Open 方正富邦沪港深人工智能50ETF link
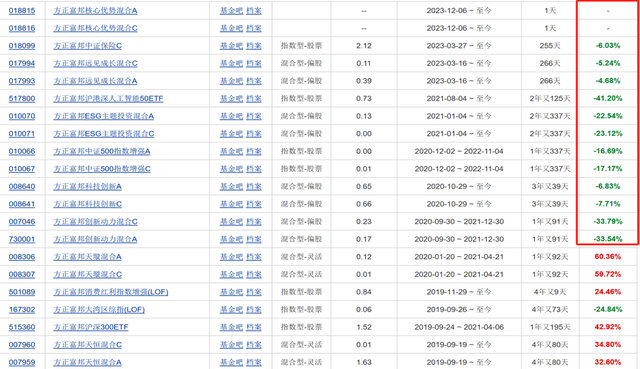Image resolution: width=640 pixels, height=369 pixels. 108,98
